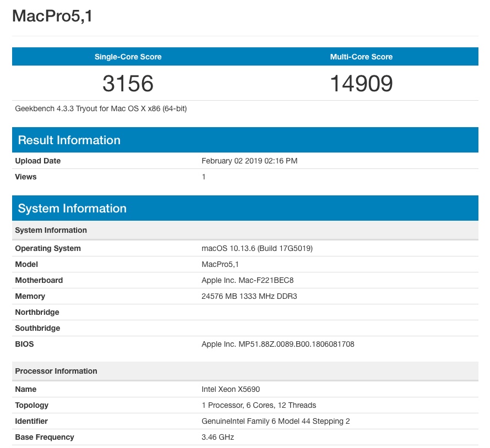Screen dimensions: 490x448
Task: Select Intel Xeon X5690 processor name
Action: [x=231, y=389]
